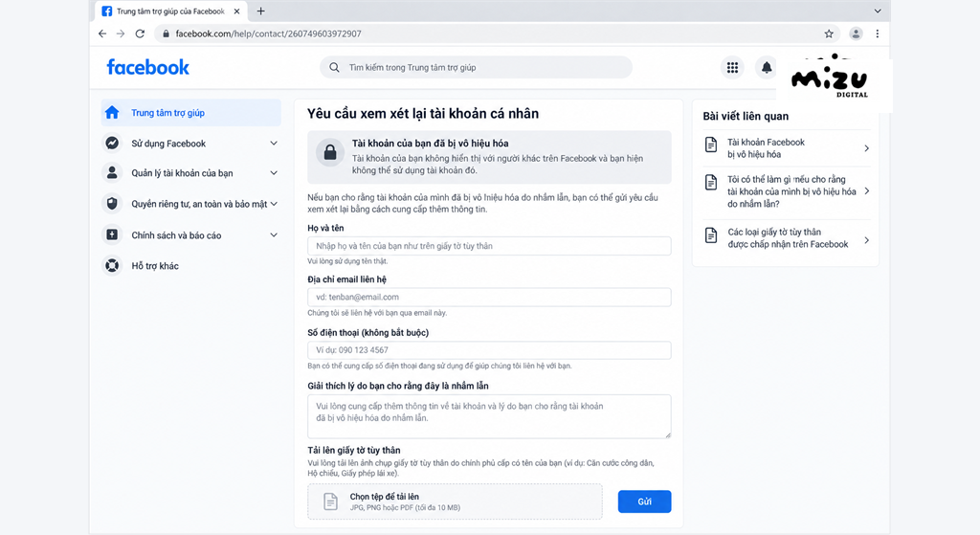Close the Trung tâm trợ giúp tab
The height and width of the screenshot is (535, 980).
[x=237, y=11]
